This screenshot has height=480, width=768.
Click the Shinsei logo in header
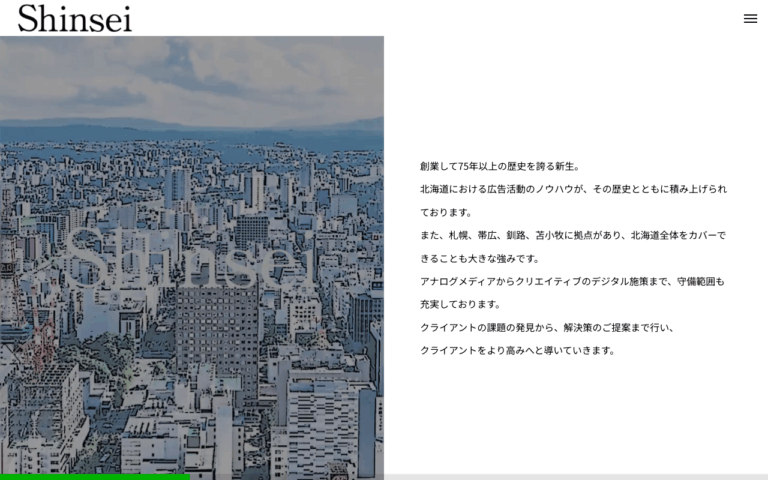click(x=75, y=19)
